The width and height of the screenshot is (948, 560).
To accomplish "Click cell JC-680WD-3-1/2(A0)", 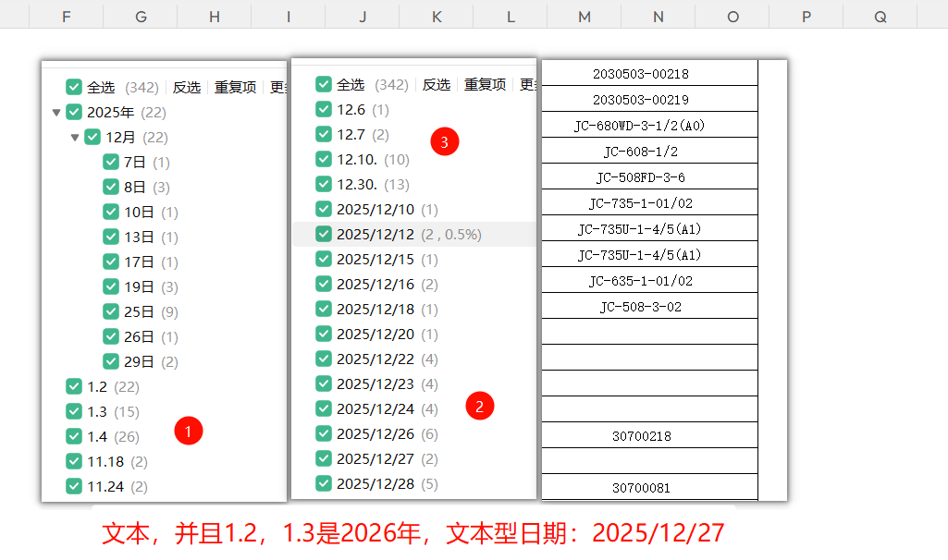I will [x=649, y=125].
